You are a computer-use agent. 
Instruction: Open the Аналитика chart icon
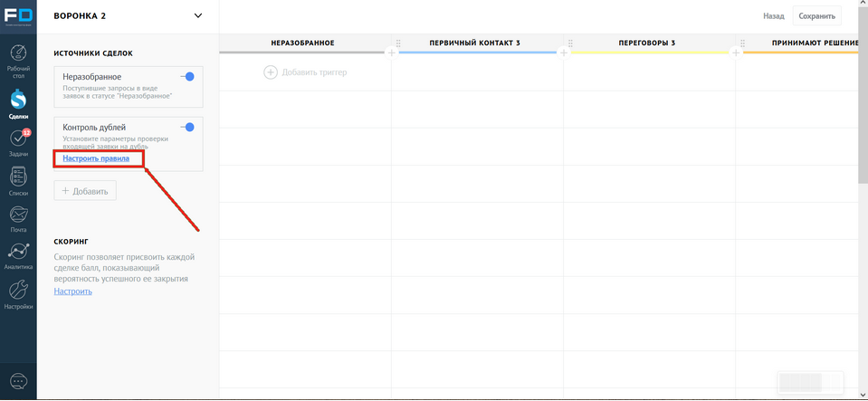click(18, 255)
